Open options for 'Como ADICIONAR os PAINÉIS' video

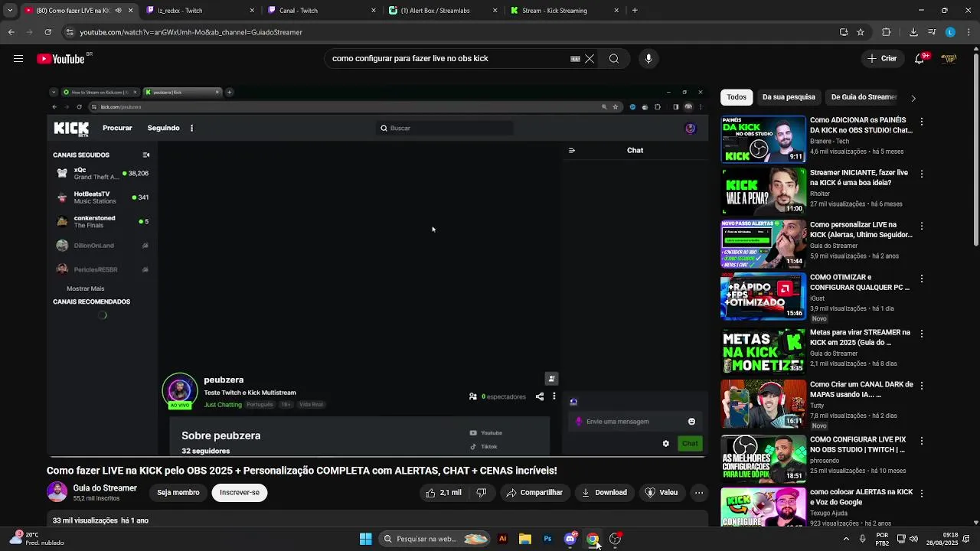click(x=922, y=122)
